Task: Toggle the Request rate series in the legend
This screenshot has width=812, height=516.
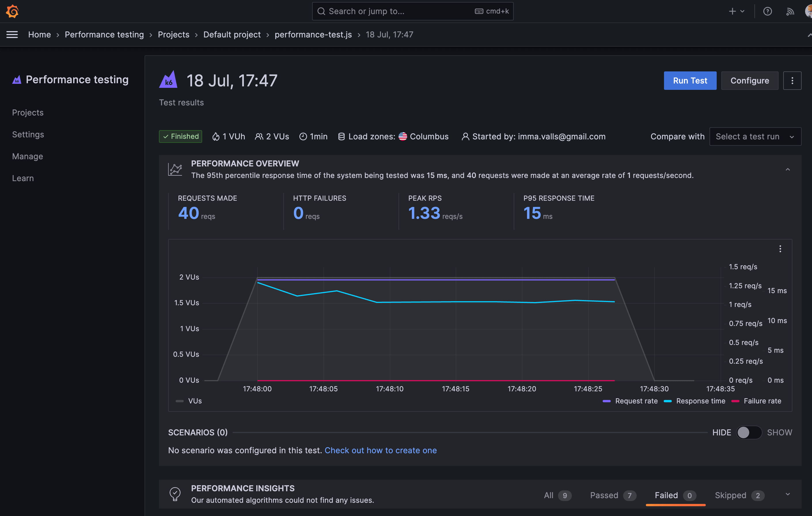Action: coord(636,401)
